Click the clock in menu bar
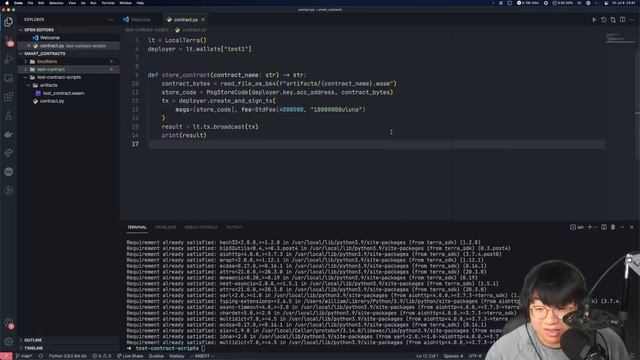Image resolution: width=640 pixels, height=360 pixels. point(624,3)
